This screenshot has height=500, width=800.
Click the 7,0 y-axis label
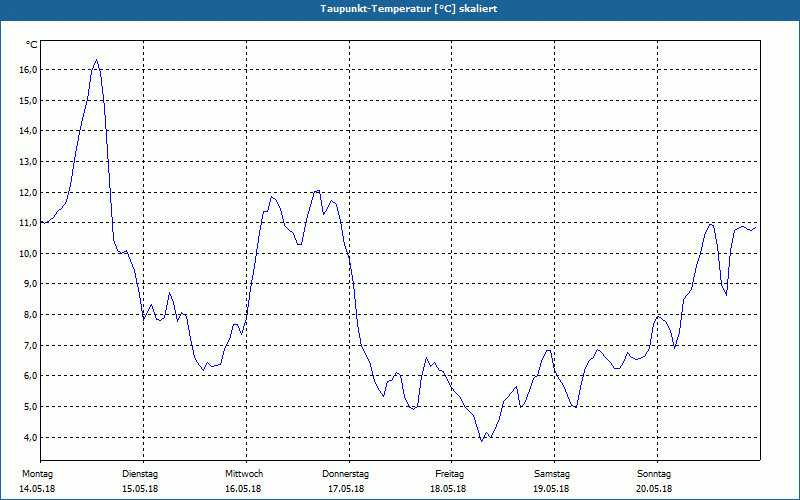pos(31,345)
